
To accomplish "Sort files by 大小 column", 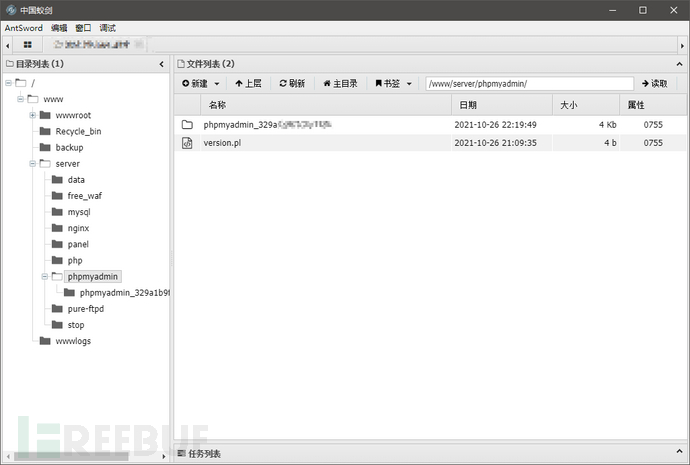I will [586, 105].
